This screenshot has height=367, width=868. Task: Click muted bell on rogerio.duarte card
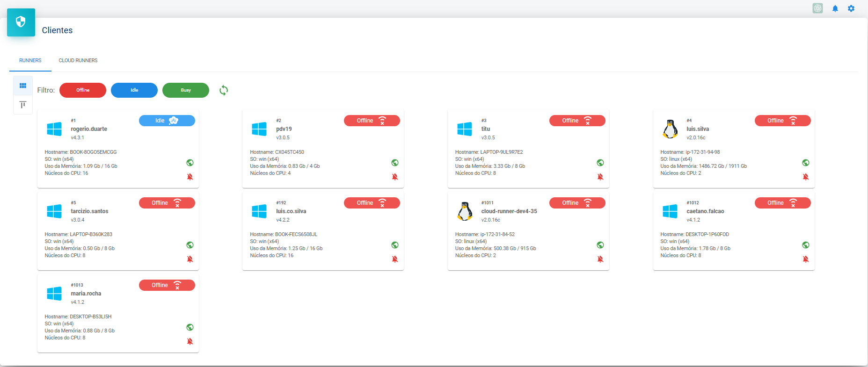(x=190, y=177)
